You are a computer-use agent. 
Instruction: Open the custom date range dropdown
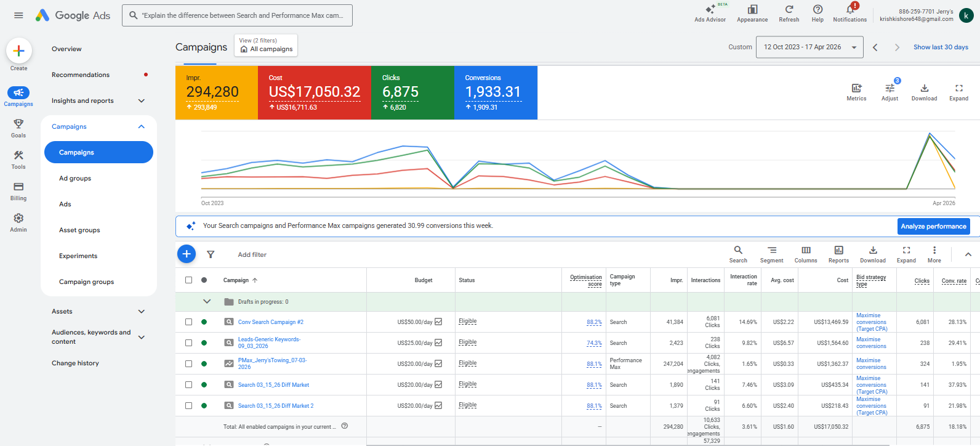[809, 47]
